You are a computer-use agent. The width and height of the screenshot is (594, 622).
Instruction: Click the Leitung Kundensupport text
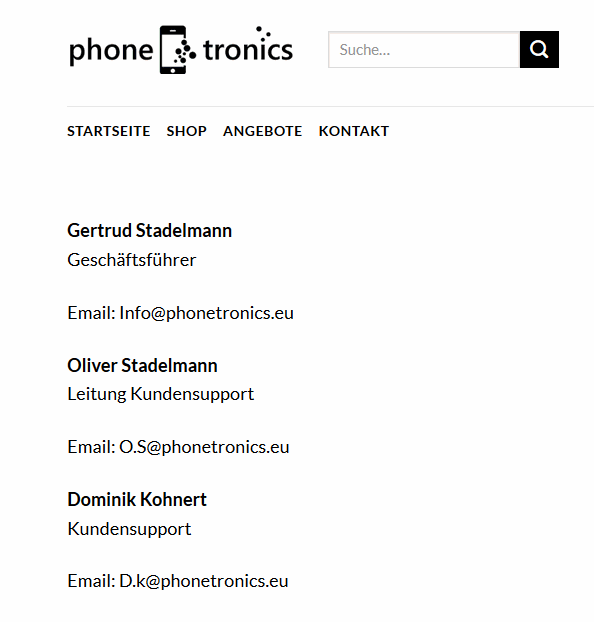161,394
